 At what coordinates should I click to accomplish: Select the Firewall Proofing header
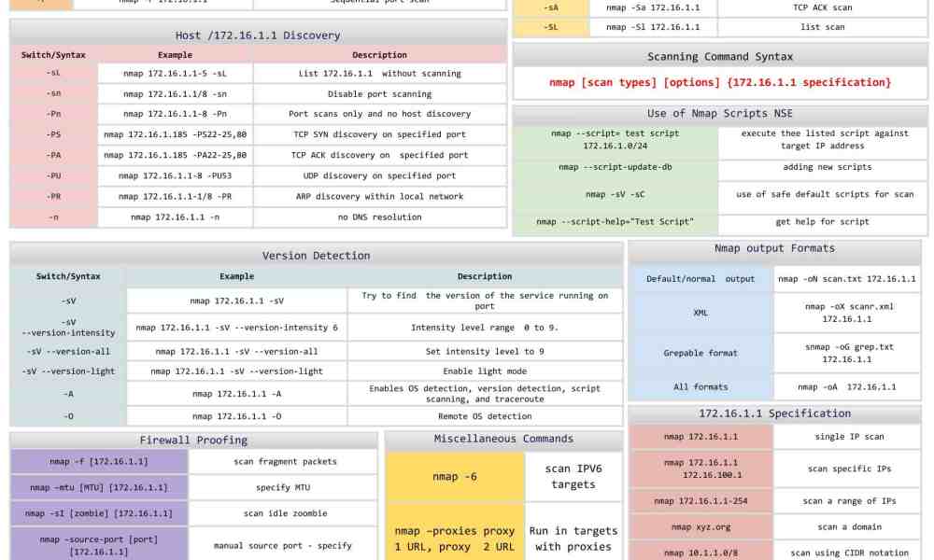point(192,440)
